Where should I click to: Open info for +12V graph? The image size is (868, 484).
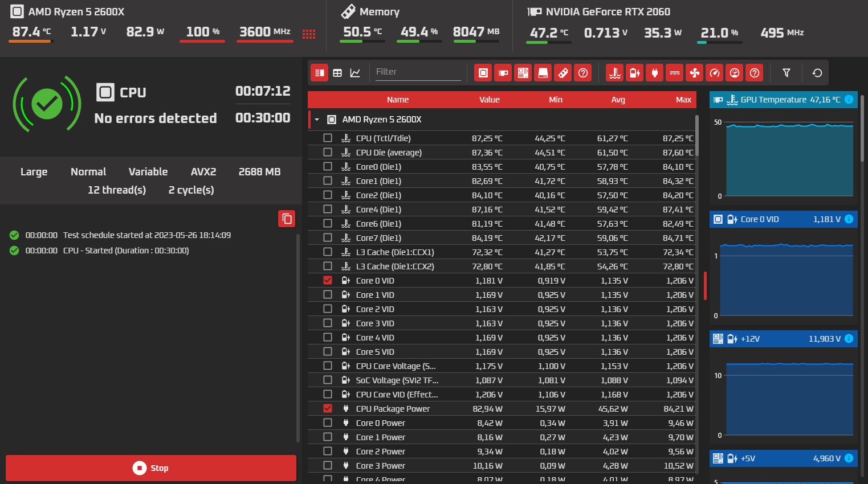(849, 339)
